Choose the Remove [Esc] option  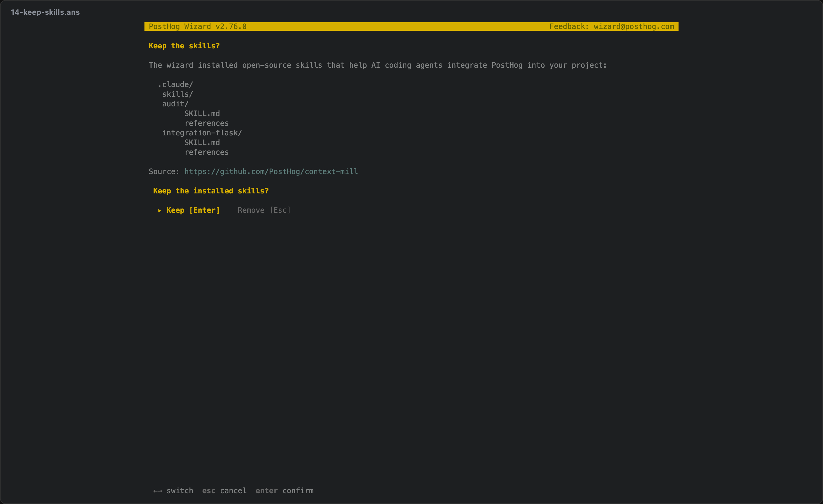tap(264, 210)
